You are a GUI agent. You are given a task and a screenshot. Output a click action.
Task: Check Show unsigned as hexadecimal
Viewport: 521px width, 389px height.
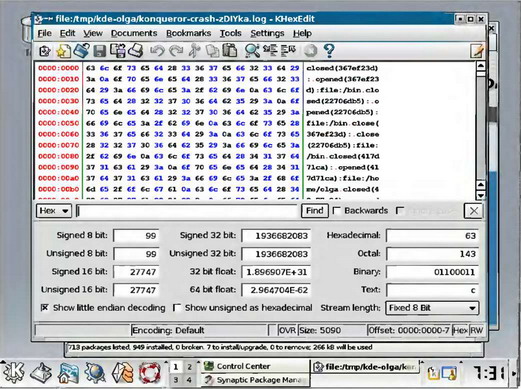177,307
